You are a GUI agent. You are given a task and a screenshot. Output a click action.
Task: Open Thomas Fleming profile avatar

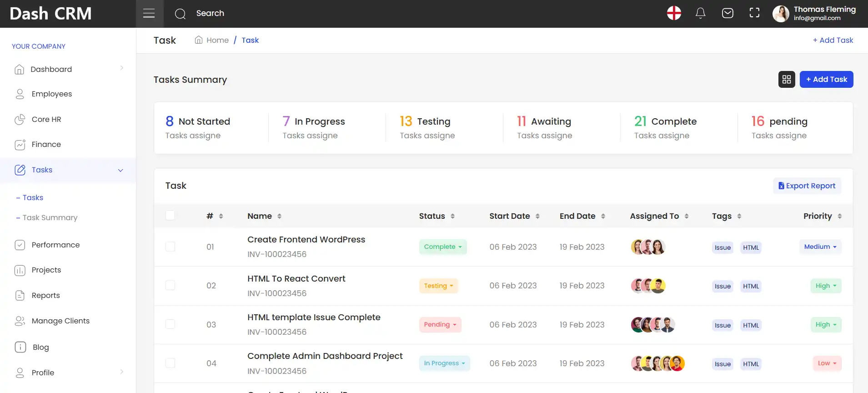point(781,14)
